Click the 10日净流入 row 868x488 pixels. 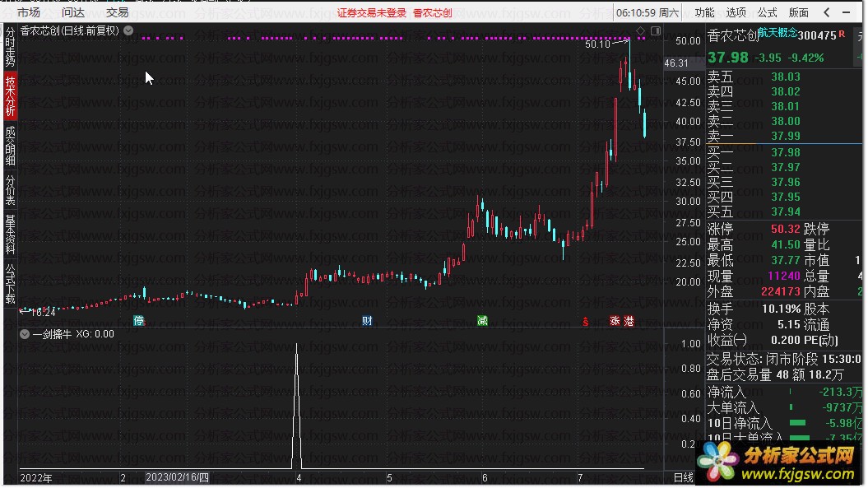784,423
